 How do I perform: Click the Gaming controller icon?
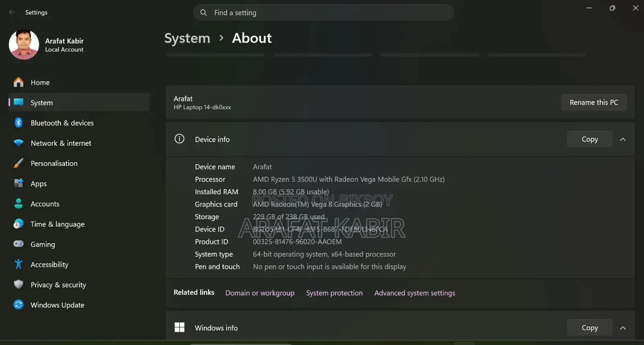(x=19, y=244)
